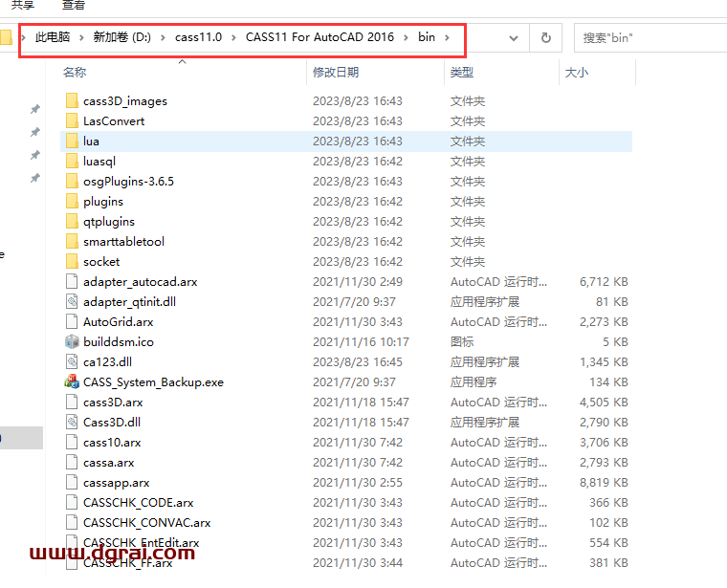Click the adapter_qtinit.dll file icon
Screen dimensions: 727x588
point(72,301)
